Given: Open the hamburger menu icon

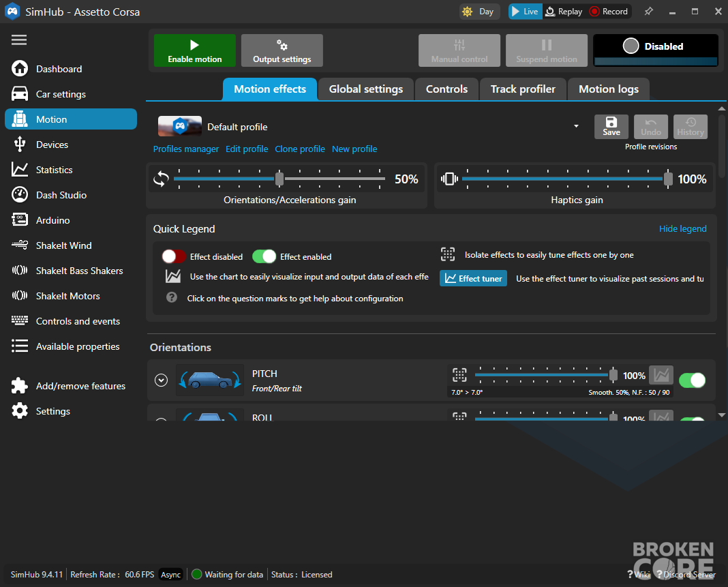Looking at the screenshot, I should (x=19, y=40).
